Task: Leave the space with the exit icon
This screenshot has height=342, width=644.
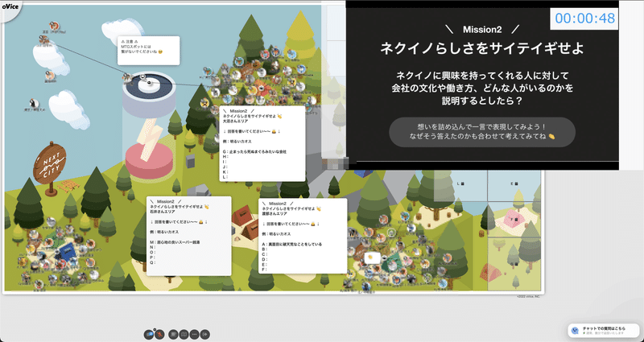Action: tap(205, 335)
